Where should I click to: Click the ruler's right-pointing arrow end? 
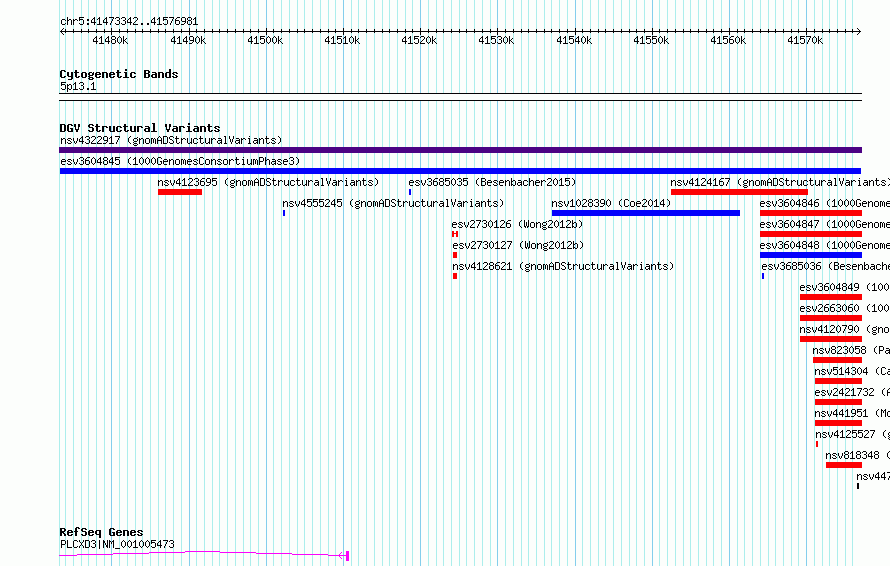(859, 32)
